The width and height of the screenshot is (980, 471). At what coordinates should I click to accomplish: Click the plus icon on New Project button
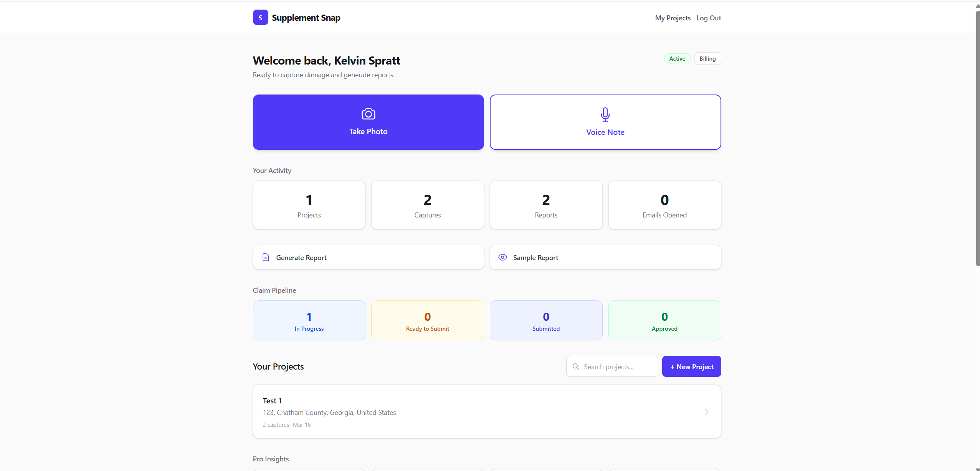[x=672, y=367]
